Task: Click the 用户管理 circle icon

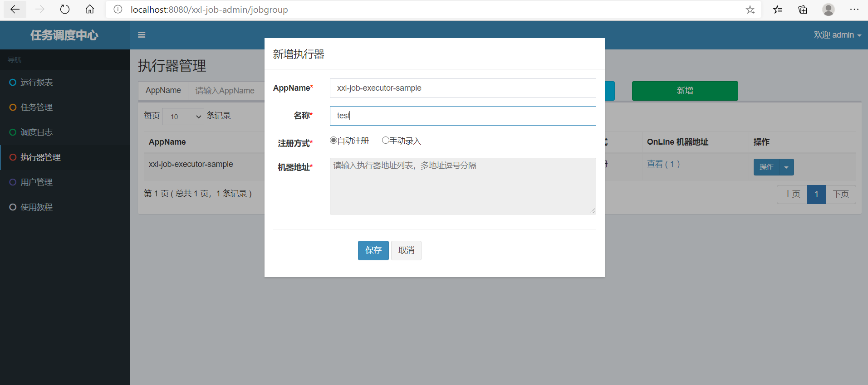Action: [x=13, y=182]
